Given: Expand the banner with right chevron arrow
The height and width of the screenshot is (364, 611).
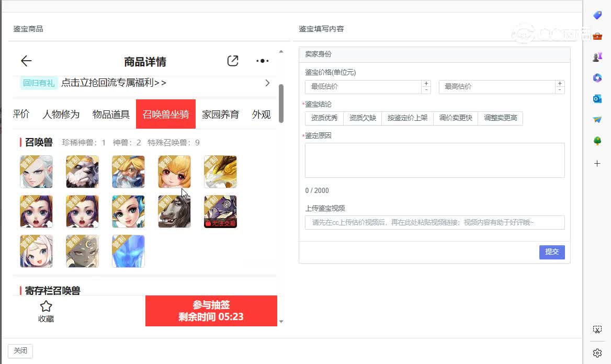Looking at the screenshot, I should tap(267, 83).
